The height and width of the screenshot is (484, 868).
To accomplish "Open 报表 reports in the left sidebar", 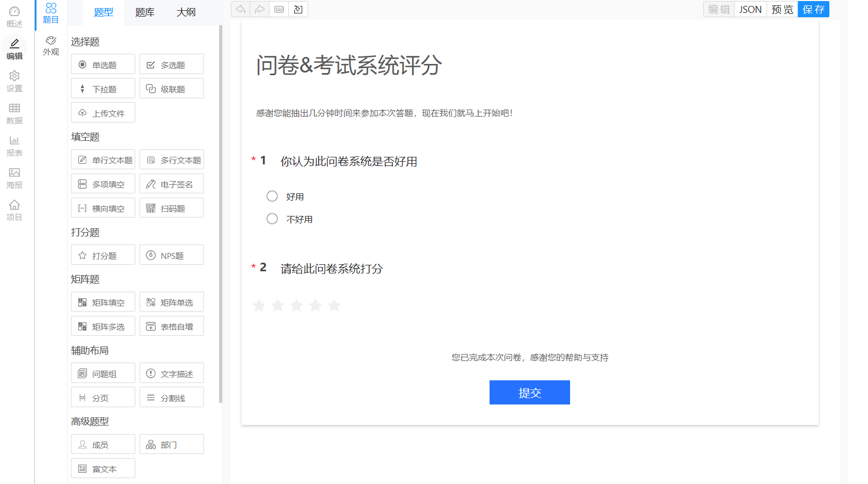I will (x=14, y=146).
